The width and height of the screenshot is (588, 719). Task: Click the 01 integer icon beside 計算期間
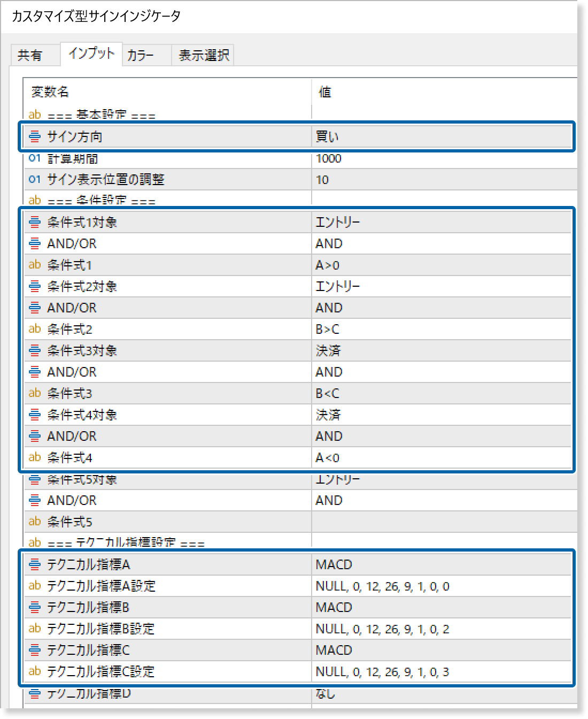pyautogui.click(x=34, y=158)
